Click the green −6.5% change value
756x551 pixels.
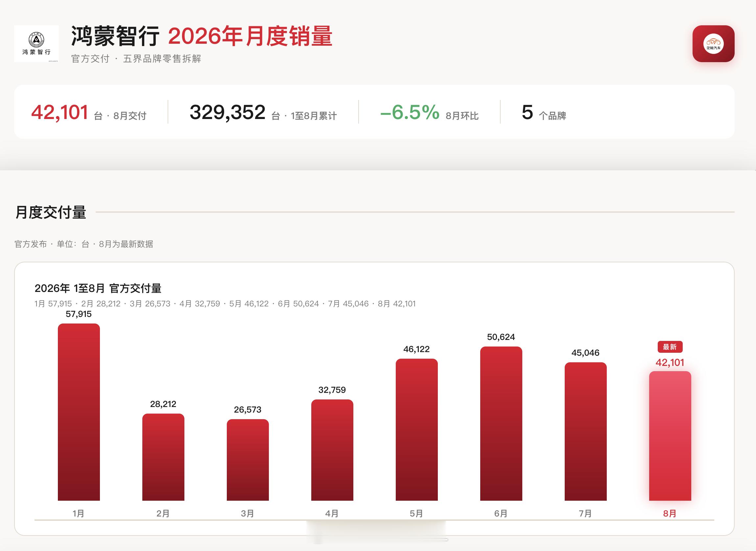(x=410, y=112)
